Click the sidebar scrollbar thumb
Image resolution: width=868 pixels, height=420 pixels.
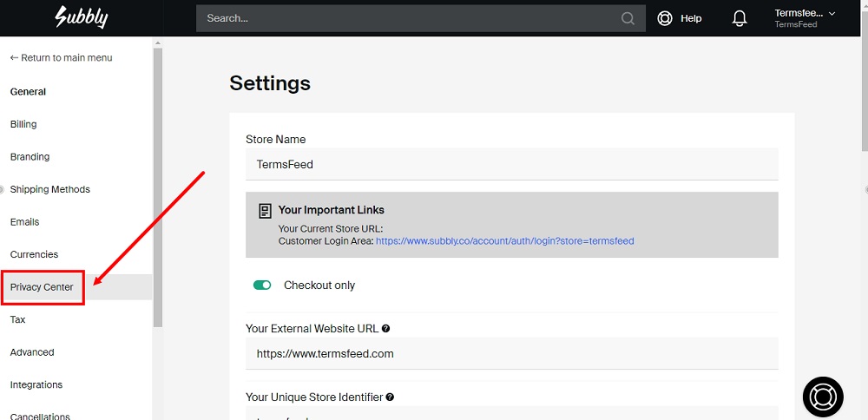158,187
